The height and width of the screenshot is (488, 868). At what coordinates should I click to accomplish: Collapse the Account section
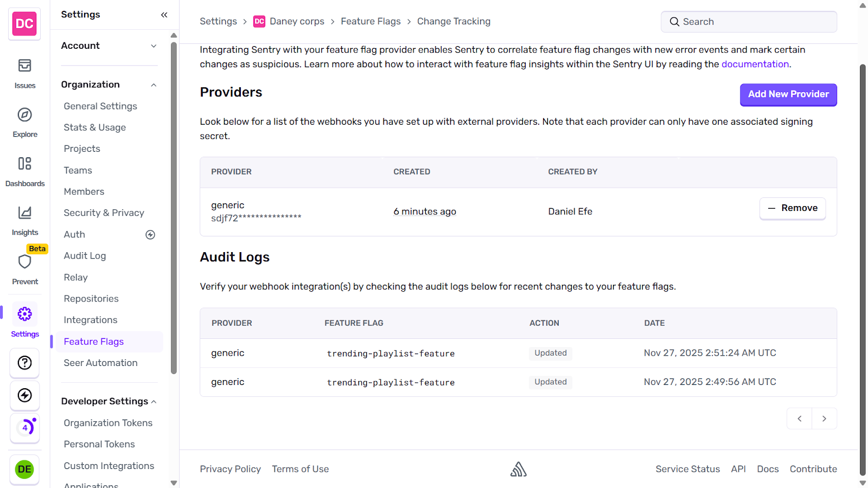pos(154,46)
